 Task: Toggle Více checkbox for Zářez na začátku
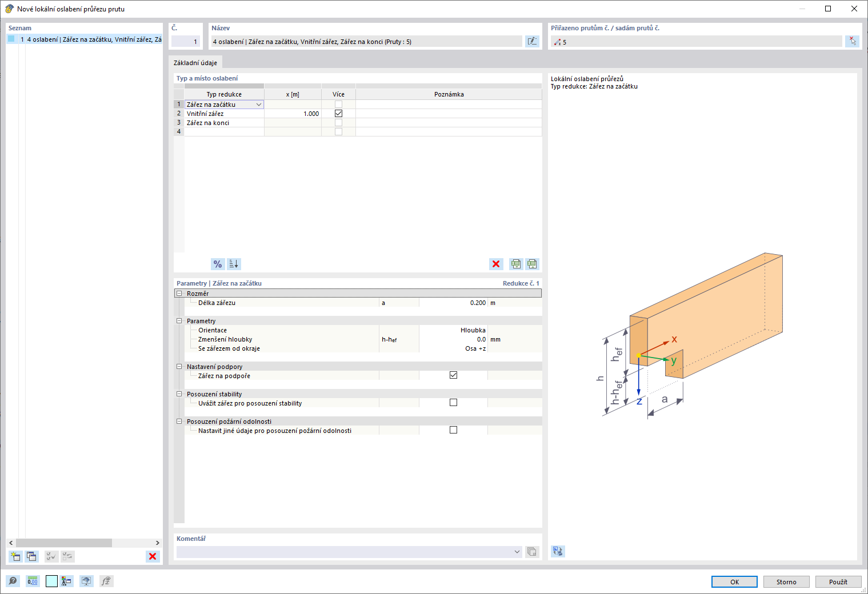(x=338, y=105)
